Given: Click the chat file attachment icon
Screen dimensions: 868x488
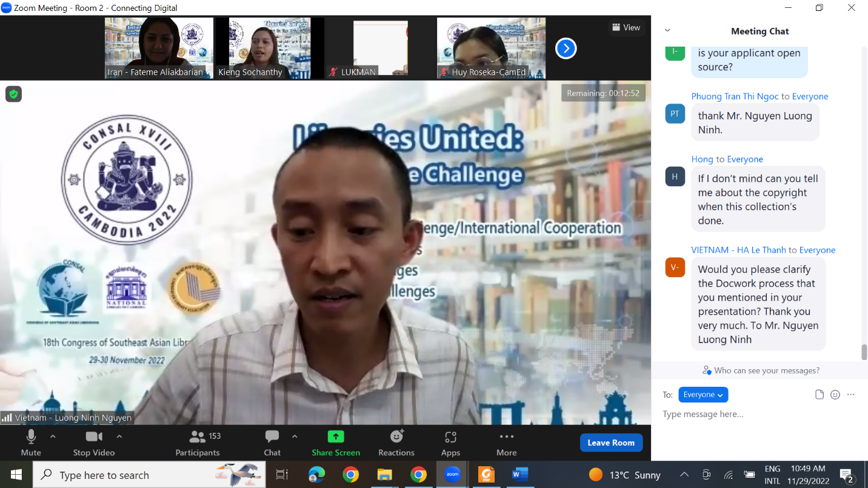Looking at the screenshot, I should (820, 395).
